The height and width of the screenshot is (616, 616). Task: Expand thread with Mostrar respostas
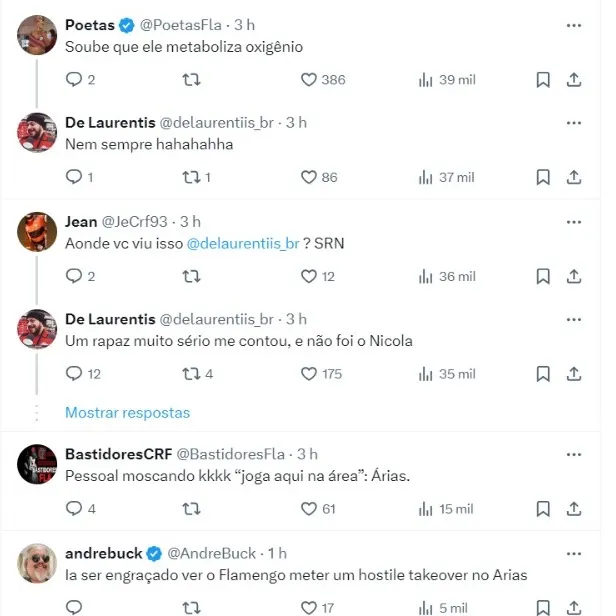pos(127,412)
